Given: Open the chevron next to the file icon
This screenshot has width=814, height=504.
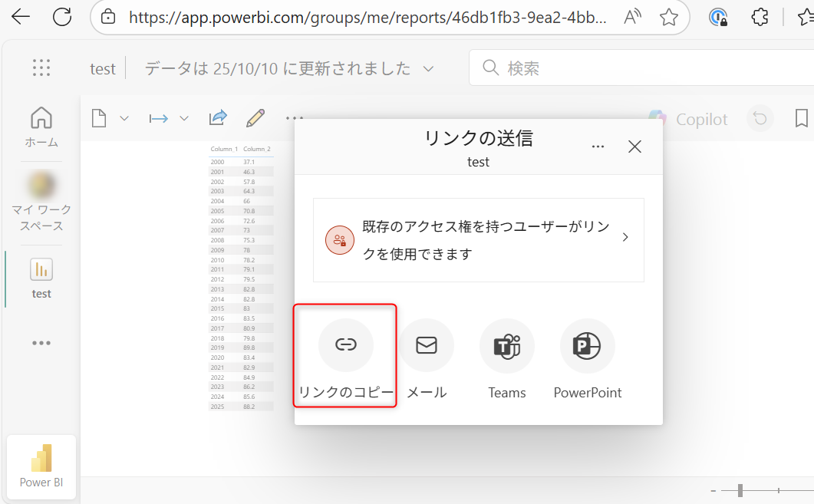Looking at the screenshot, I should coord(125,117).
